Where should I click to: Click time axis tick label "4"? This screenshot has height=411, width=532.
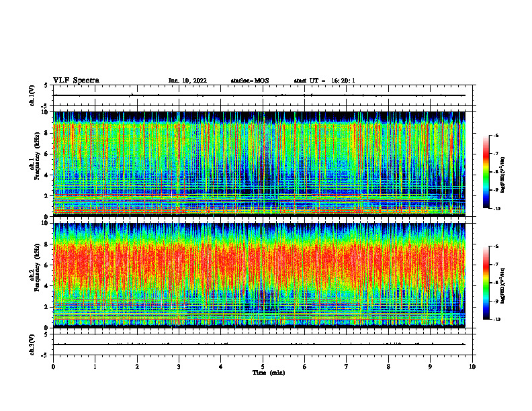(221, 367)
